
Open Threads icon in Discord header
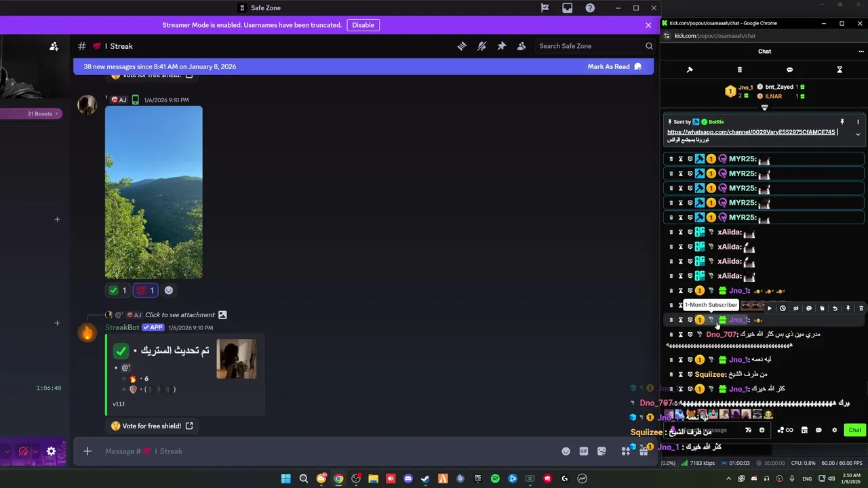coord(462,46)
